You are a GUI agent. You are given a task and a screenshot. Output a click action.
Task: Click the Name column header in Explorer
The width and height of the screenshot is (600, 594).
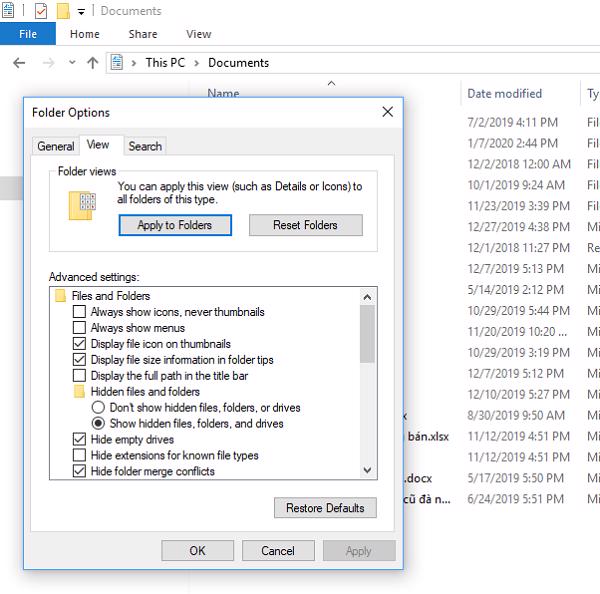point(223,93)
